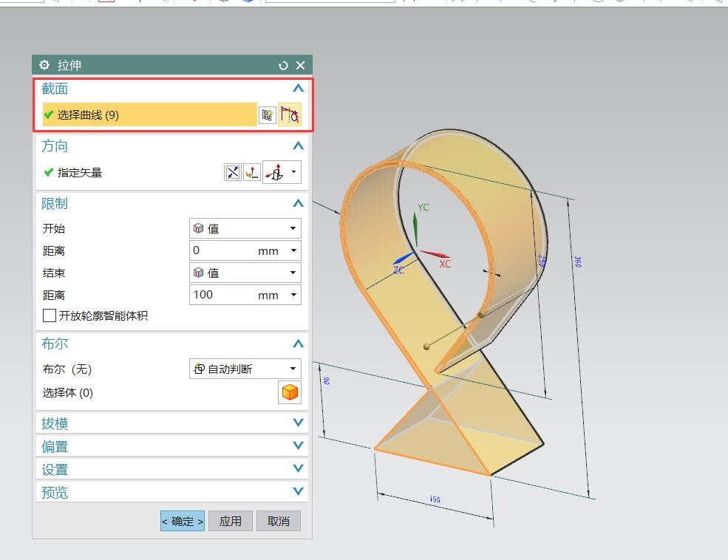
Task: Enable 开放轮廓智能体积 checkbox
Action: (x=50, y=316)
